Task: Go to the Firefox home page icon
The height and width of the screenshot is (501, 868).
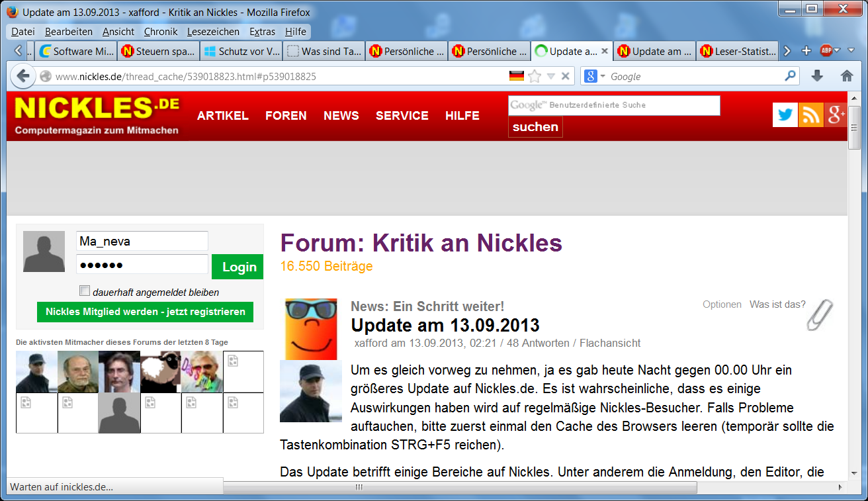Action: (x=847, y=76)
